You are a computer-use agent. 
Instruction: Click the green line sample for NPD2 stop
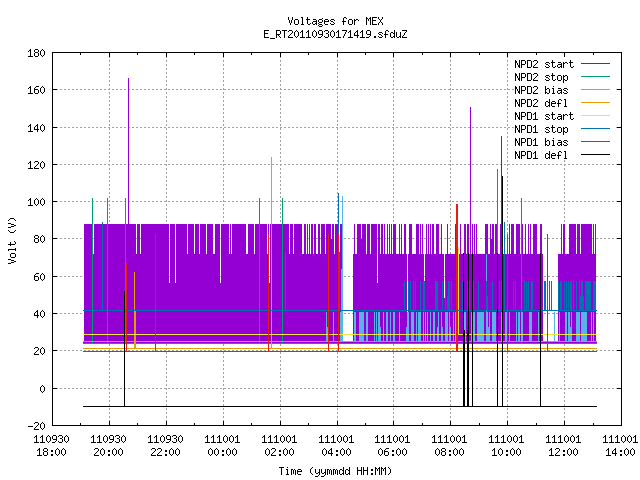coord(595,77)
